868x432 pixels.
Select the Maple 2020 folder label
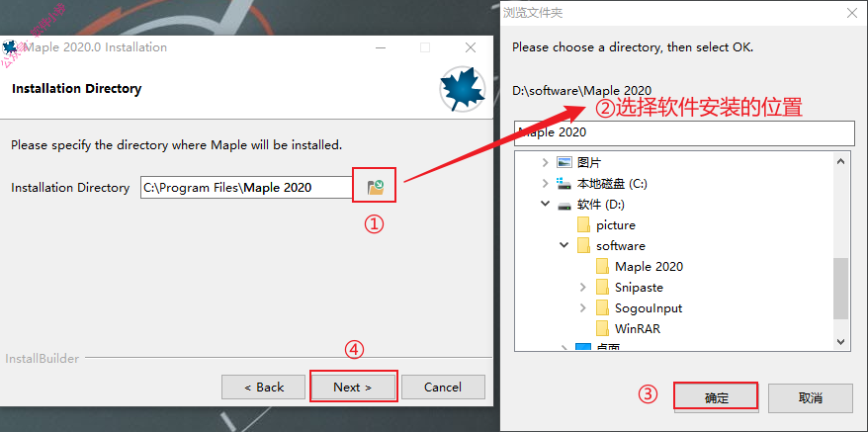pos(649,266)
